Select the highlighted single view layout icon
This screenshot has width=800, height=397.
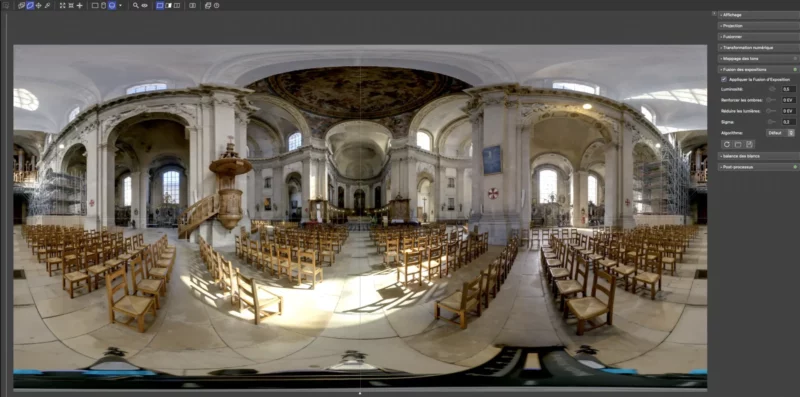(x=160, y=6)
